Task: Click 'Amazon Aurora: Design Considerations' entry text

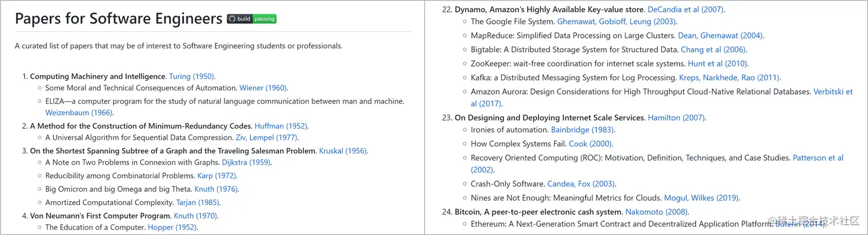Action: (640, 92)
